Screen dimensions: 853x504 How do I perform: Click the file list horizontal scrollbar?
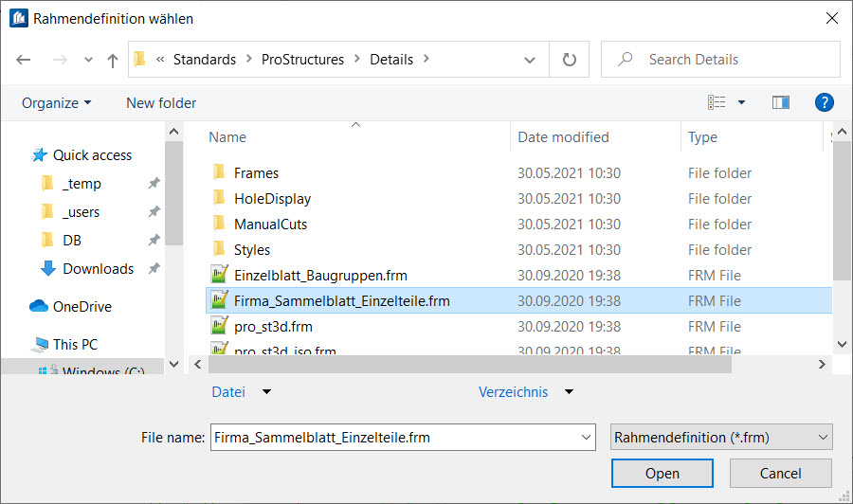(470, 365)
